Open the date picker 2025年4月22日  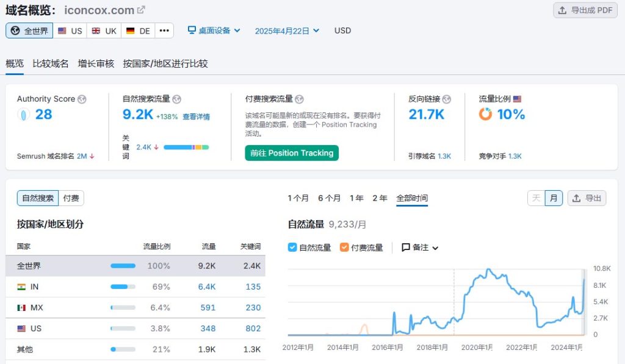pos(287,31)
